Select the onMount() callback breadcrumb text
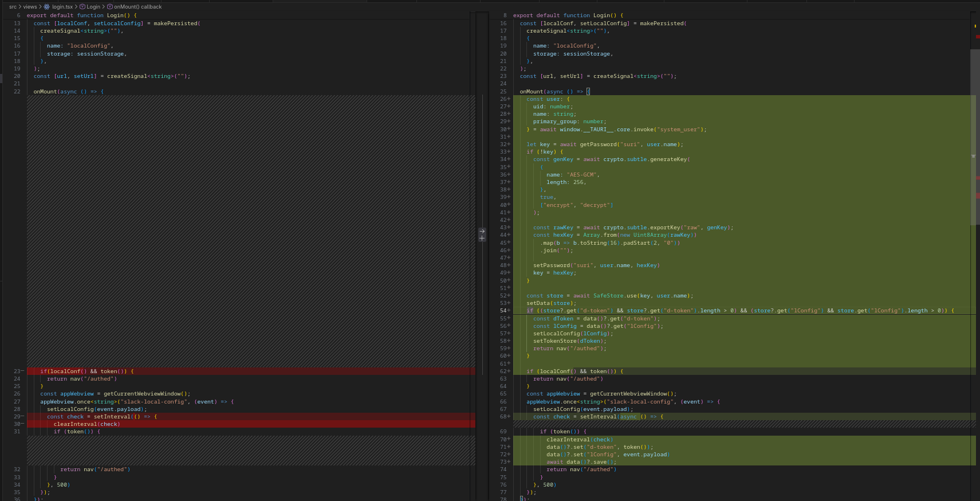 tap(138, 7)
